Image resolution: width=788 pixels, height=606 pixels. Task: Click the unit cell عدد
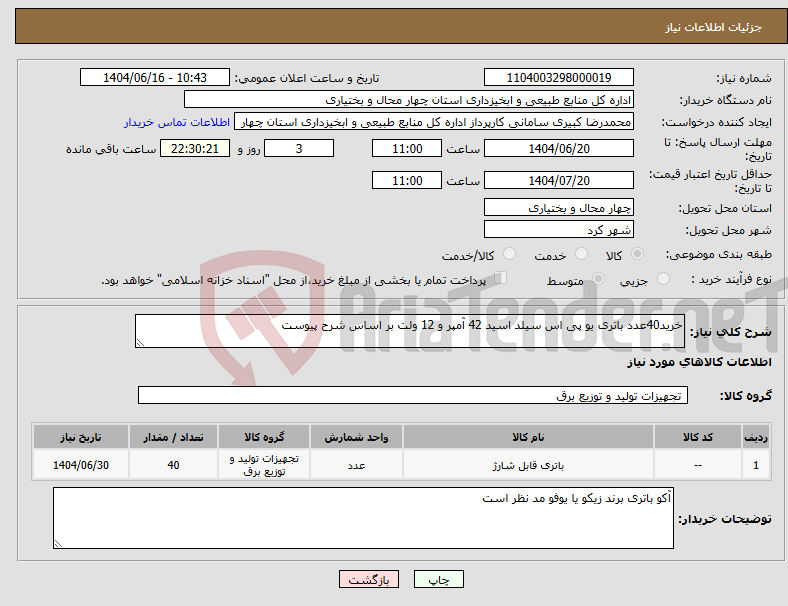(356, 465)
